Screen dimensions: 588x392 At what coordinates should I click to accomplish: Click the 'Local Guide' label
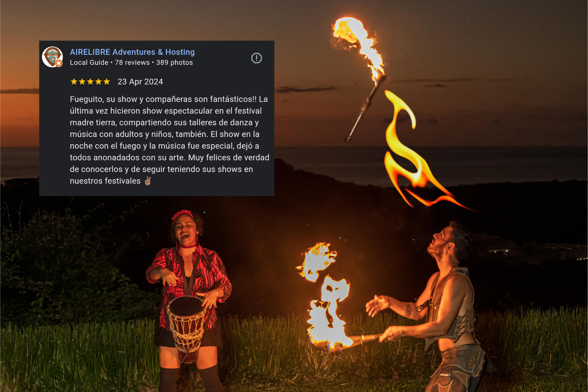click(89, 63)
